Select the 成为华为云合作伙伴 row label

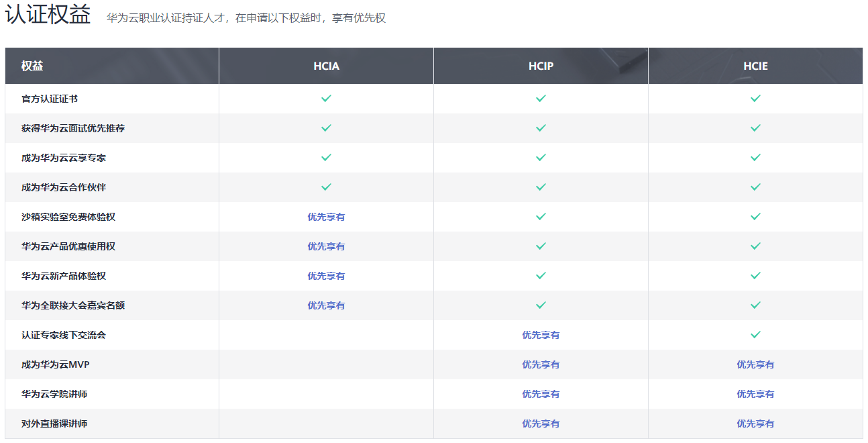click(64, 187)
